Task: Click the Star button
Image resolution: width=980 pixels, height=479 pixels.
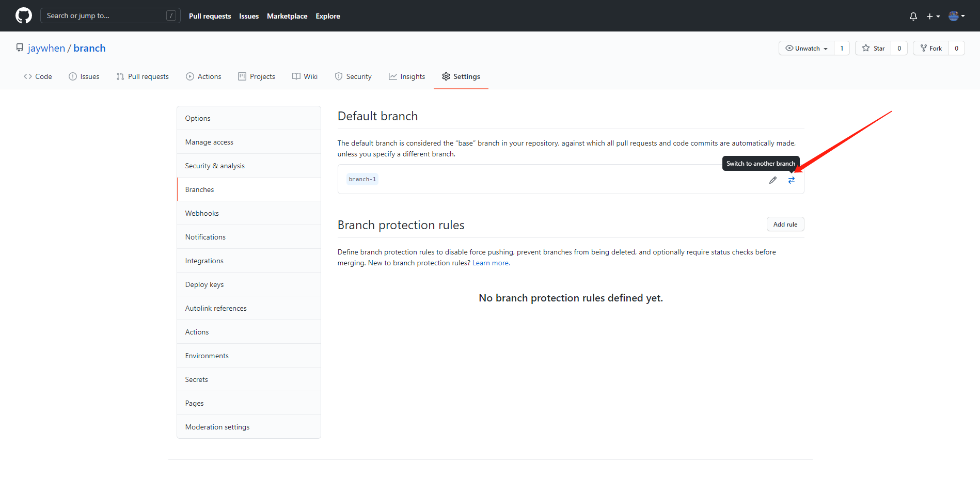Action: tap(873, 49)
